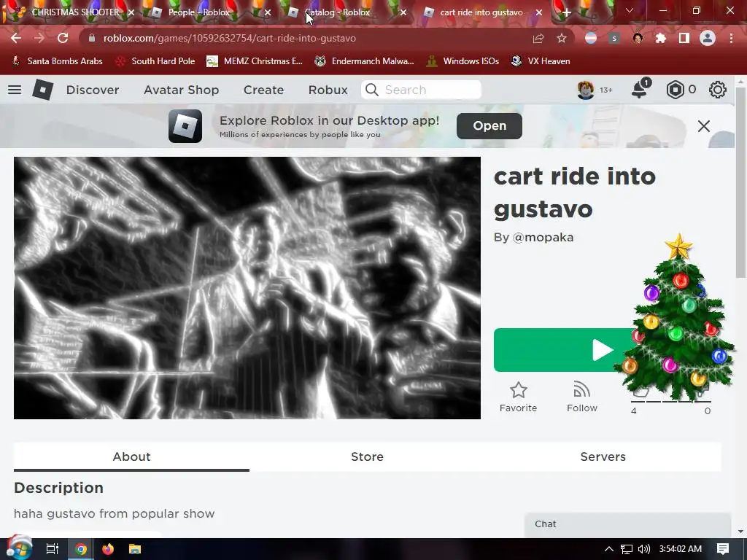
Task: Open the notifications bell icon
Action: [639, 89]
